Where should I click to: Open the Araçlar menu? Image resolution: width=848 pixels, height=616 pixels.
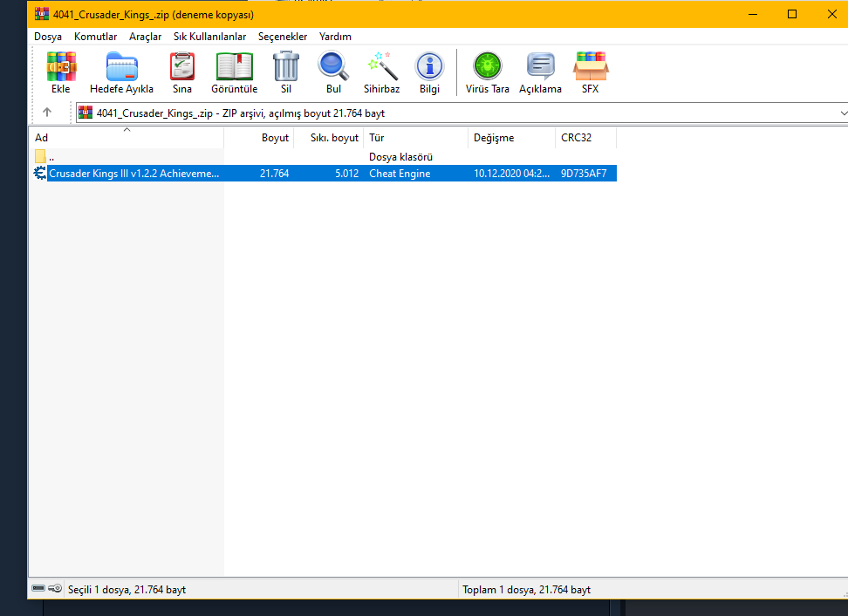145,37
